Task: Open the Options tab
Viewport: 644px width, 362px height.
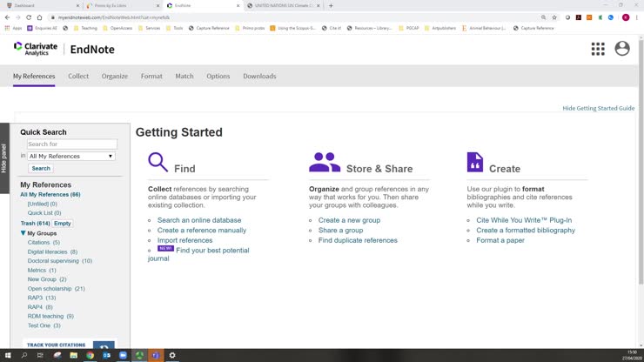Action: [x=218, y=76]
